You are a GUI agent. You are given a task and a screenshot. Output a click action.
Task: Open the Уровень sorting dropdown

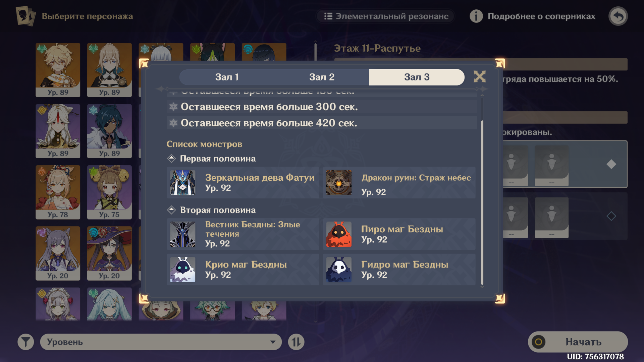point(161,342)
